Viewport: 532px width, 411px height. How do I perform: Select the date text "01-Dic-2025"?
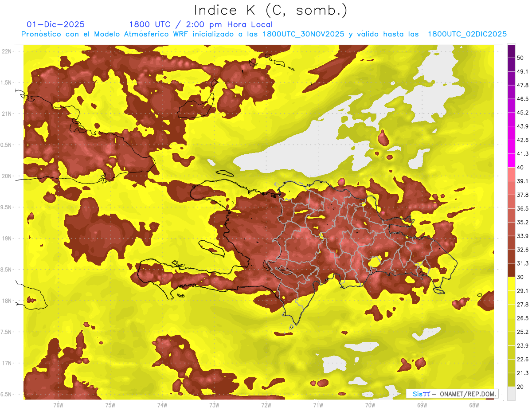coord(56,24)
